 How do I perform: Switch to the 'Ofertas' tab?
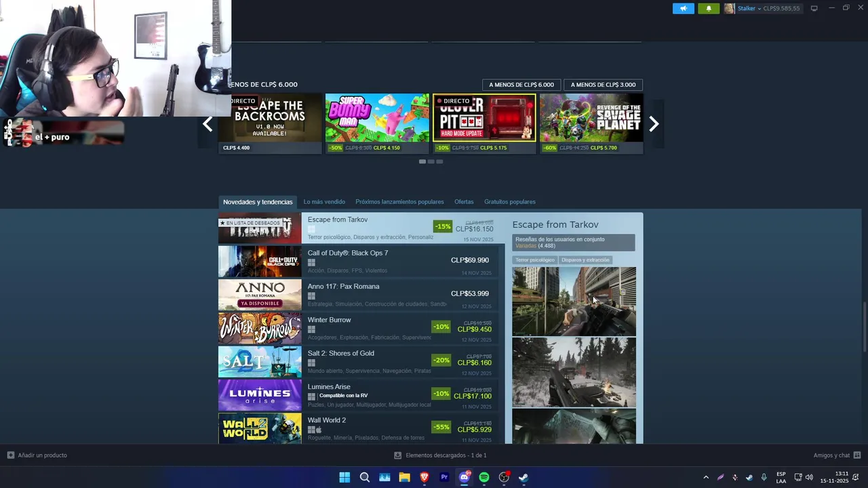464,202
